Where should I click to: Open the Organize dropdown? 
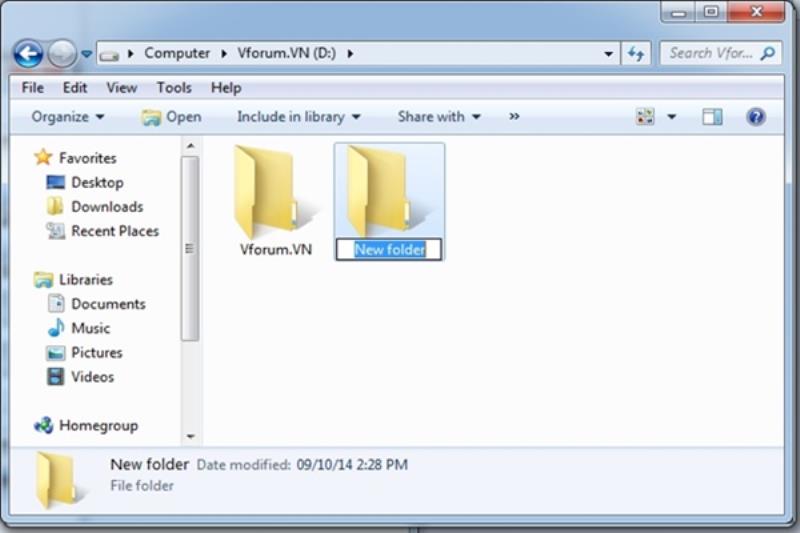point(67,117)
